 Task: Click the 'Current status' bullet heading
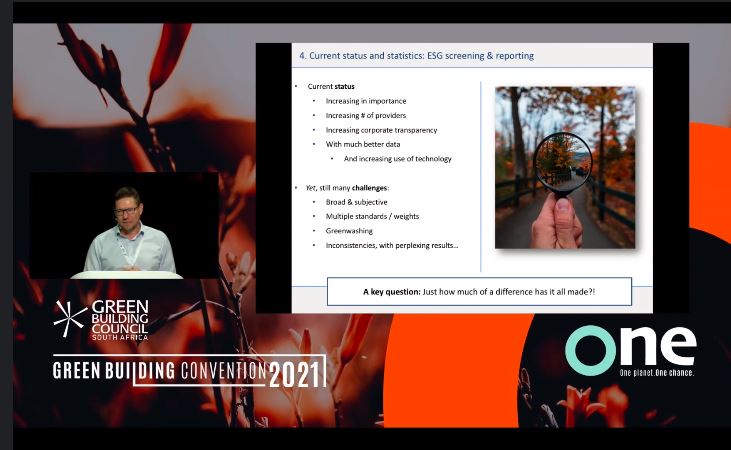[331, 86]
